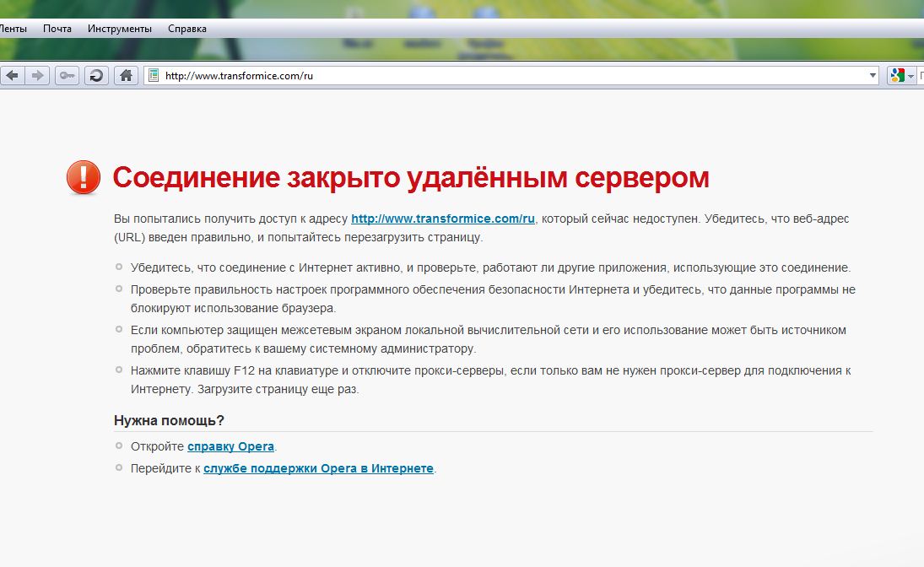Open the справку Opera link
This screenshot has width=924, height=567.
[x=231, y=446]
